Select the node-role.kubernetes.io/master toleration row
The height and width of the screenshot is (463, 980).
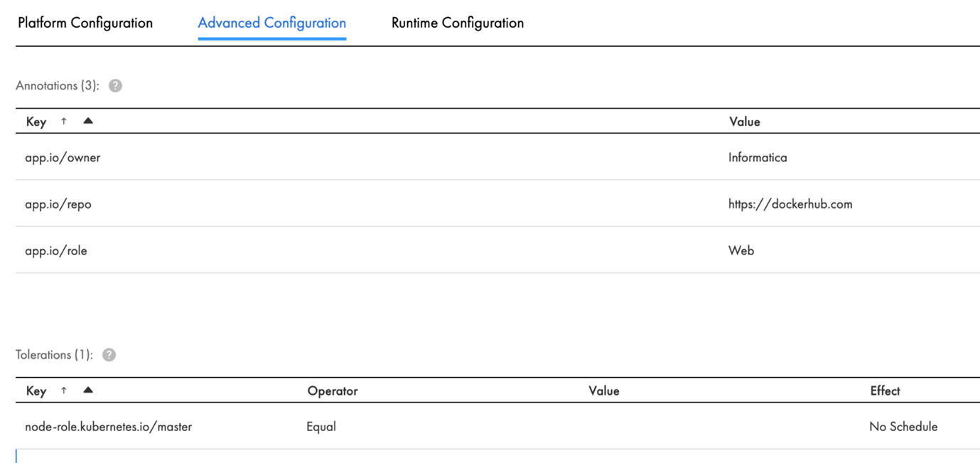(x=108, y=427)
